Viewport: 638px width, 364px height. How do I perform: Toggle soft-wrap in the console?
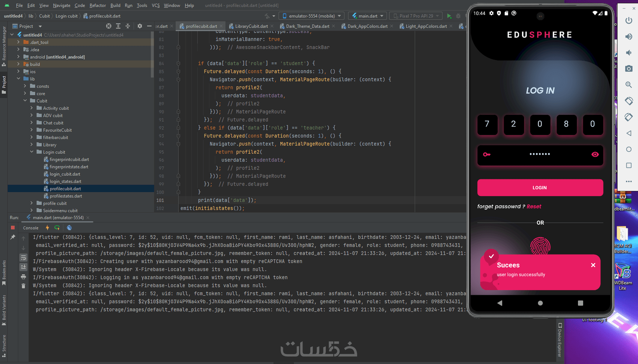click(x=23, y=258)
